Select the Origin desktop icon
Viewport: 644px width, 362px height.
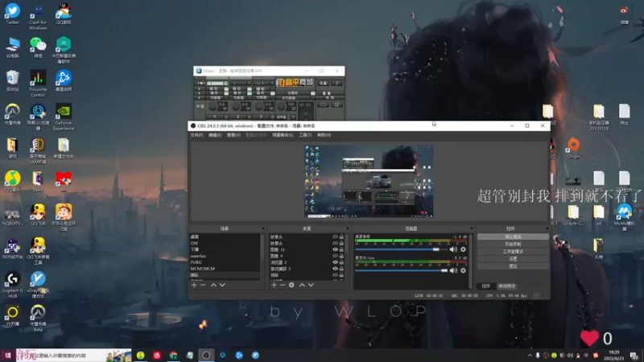573,148
